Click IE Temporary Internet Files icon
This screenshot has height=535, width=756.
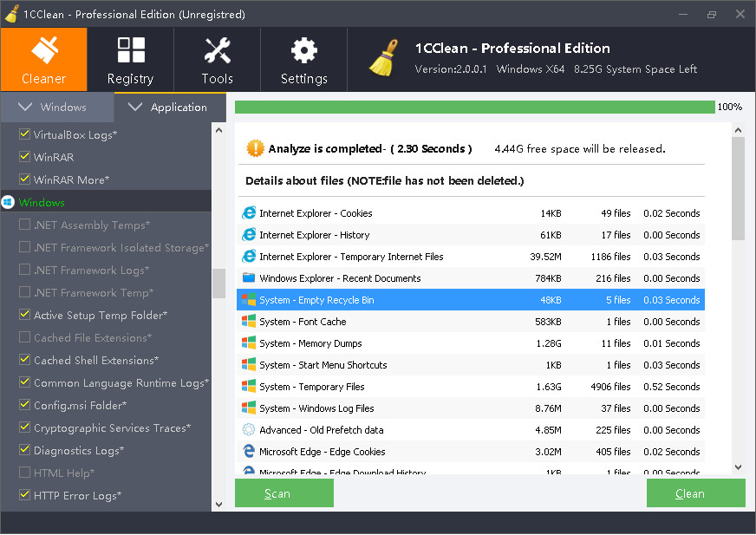click(x=249, y=256)
